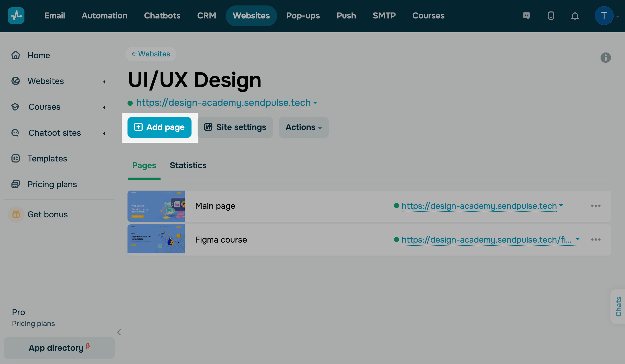
Task: Open the Figma course page thumbnail
Action: tap(156, 238)
